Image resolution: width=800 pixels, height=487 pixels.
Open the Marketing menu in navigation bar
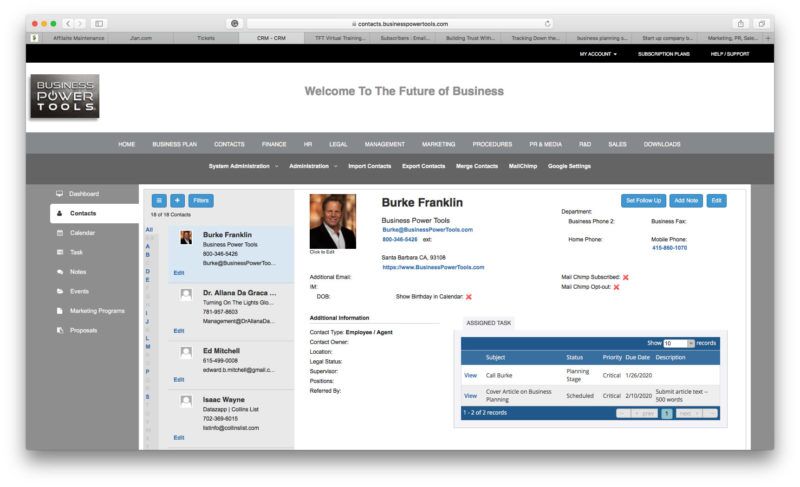point(438,144)
